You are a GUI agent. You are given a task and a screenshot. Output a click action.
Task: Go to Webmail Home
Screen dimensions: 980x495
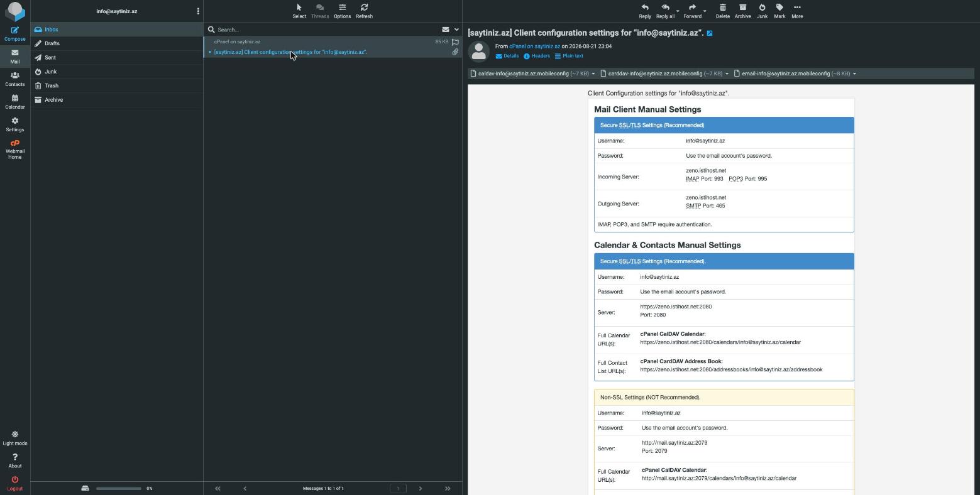(x=15, y=150)
